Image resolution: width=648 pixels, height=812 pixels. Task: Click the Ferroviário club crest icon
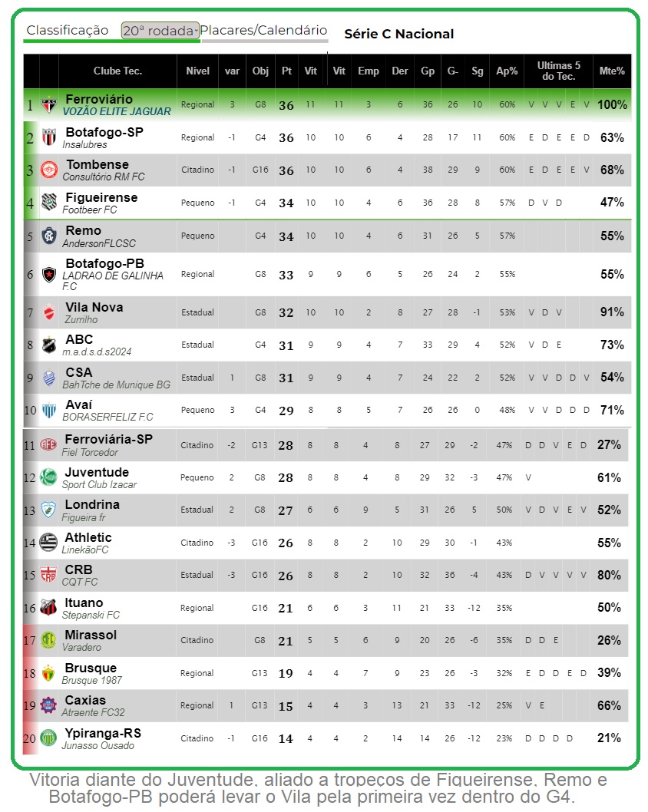point(49,105)
